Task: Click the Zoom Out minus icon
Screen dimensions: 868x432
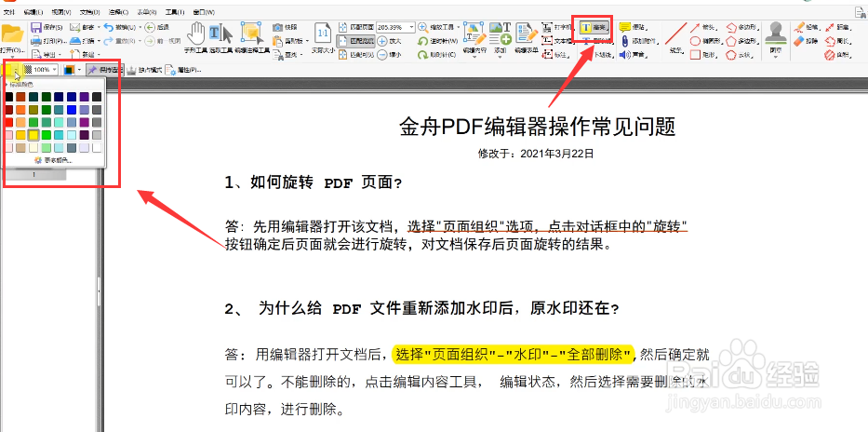Action: point(382,54)
